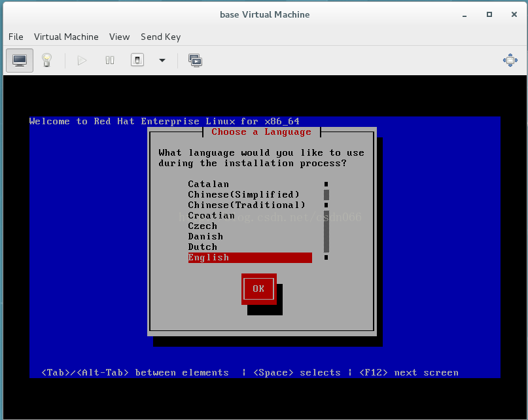Power on the virtual machine
The height and width of the screenshot is (420, 528).
[82, 61]
